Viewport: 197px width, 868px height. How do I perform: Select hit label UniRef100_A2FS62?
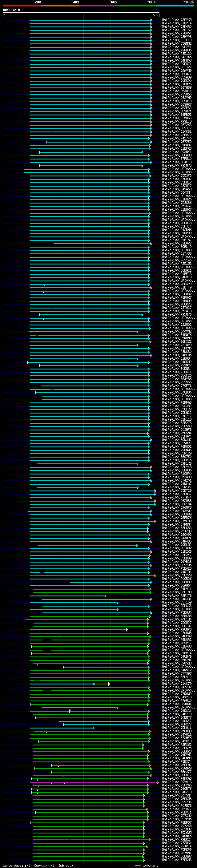click(x=177, y=745)
